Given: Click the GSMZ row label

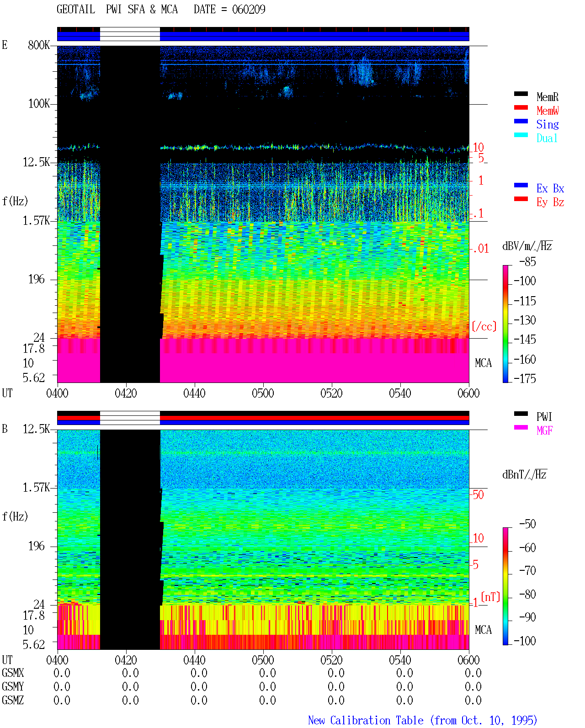Looking at the screenshot, I should point(13,700).
